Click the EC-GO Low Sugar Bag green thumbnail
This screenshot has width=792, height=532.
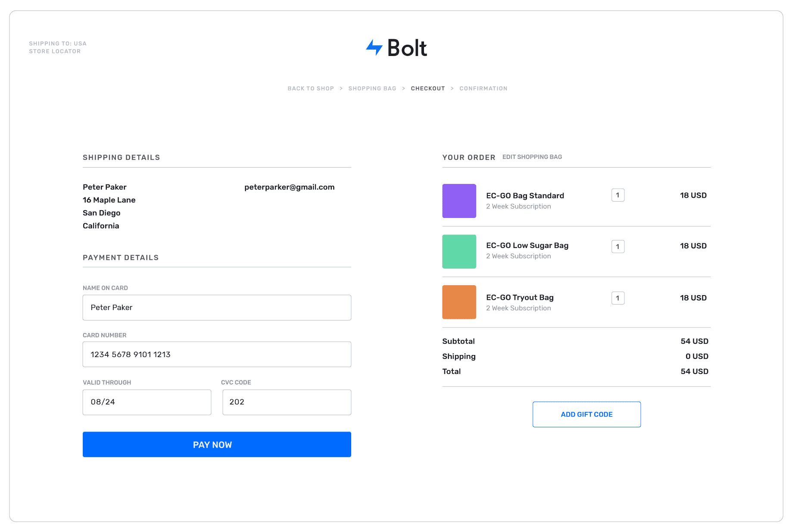(x=459, y=252)
